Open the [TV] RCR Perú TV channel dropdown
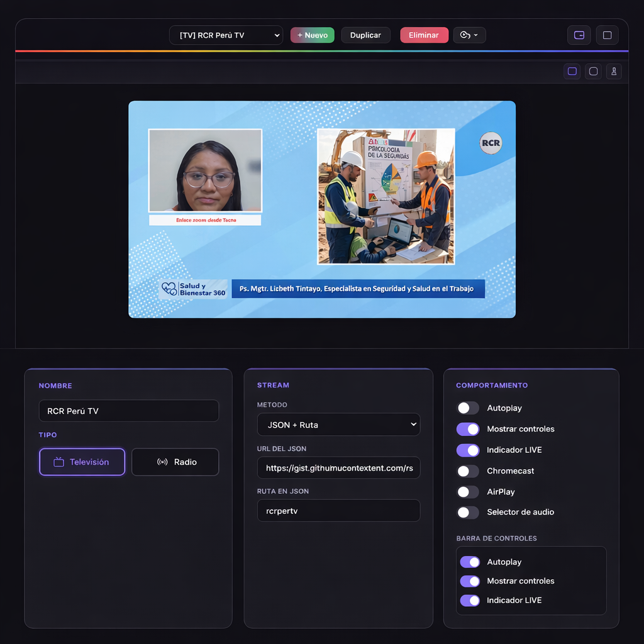 [226, 35]
